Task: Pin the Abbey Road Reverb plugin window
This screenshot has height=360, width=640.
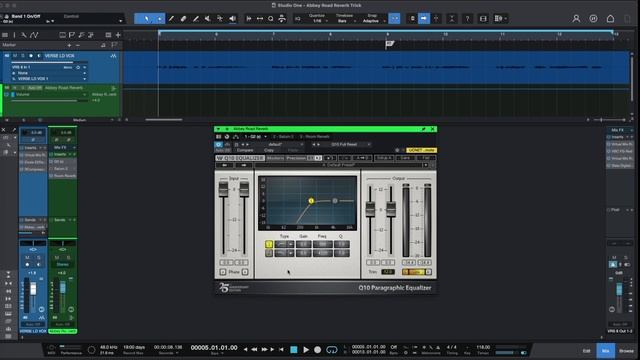Action: 423,129
